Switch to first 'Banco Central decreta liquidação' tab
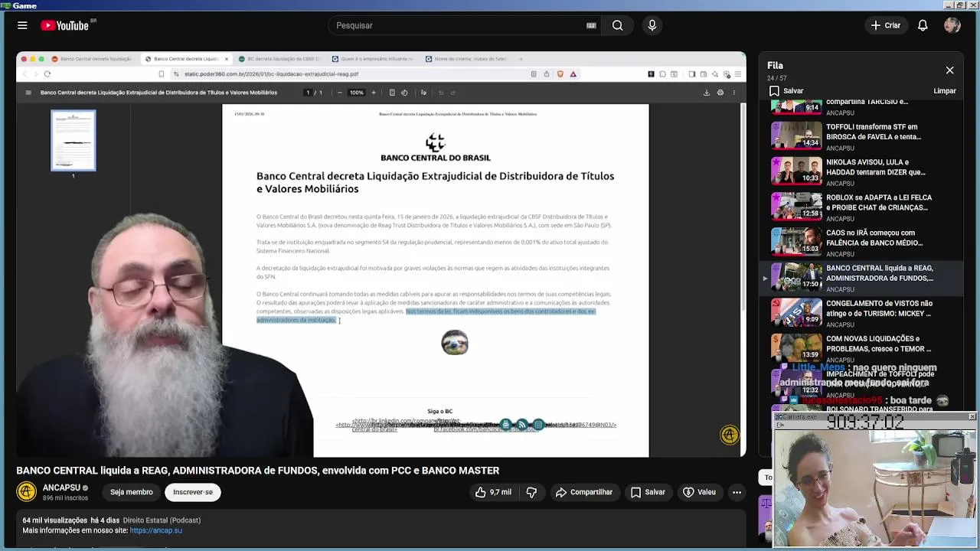980x551 pixels. (92, 59)
